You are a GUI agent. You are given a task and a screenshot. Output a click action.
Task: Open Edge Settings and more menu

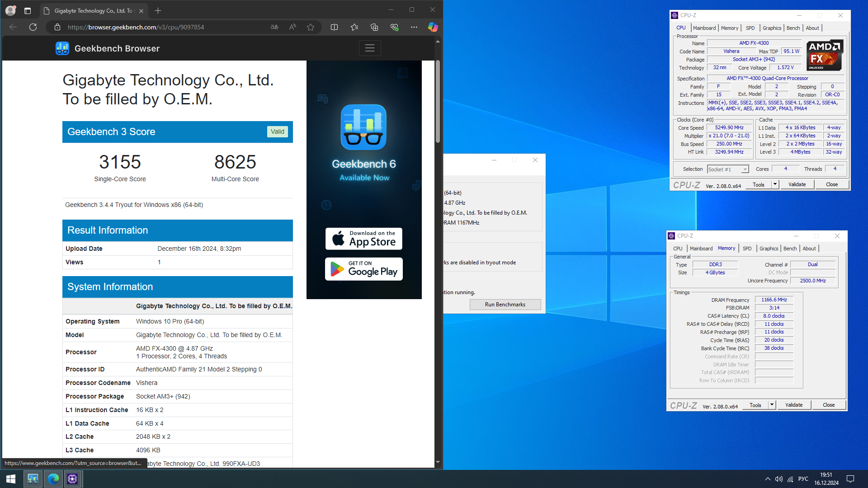pos(414,27)
